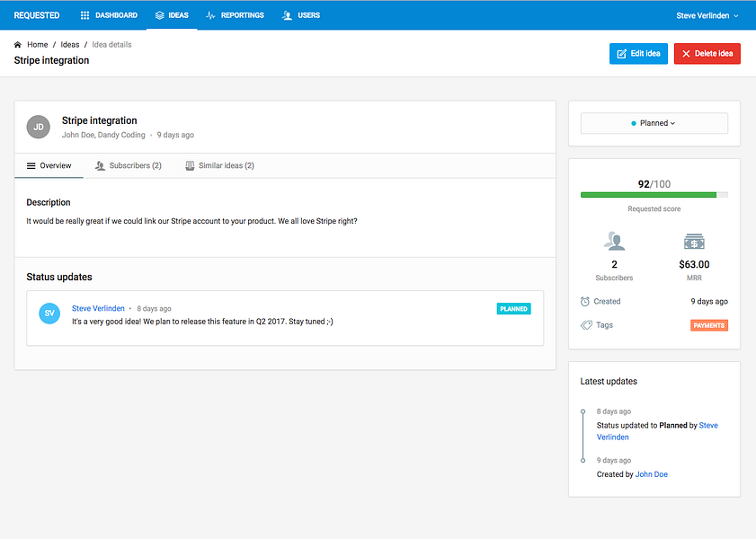
Task: Click the 92/100 score value
Action: [654, 184]
